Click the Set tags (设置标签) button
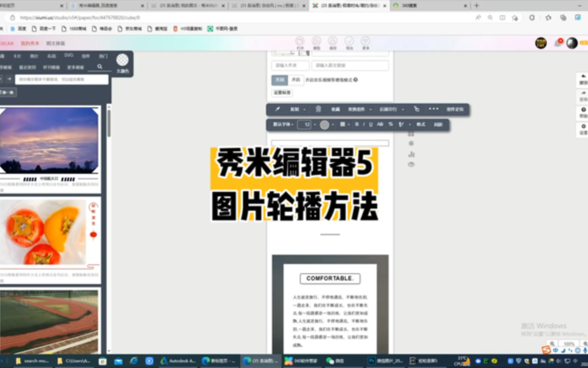The width and height of the screenshot is (588, 368). (x=282, y=93)
